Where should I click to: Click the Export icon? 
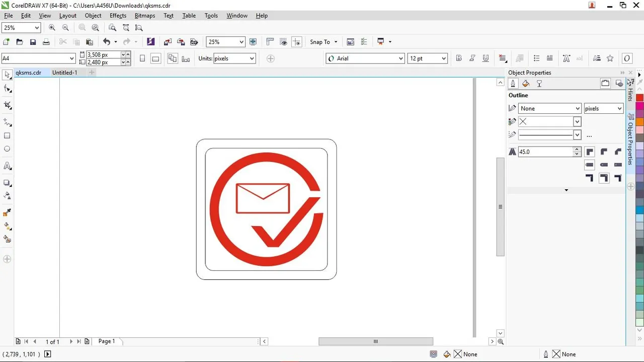pos(181,42)
